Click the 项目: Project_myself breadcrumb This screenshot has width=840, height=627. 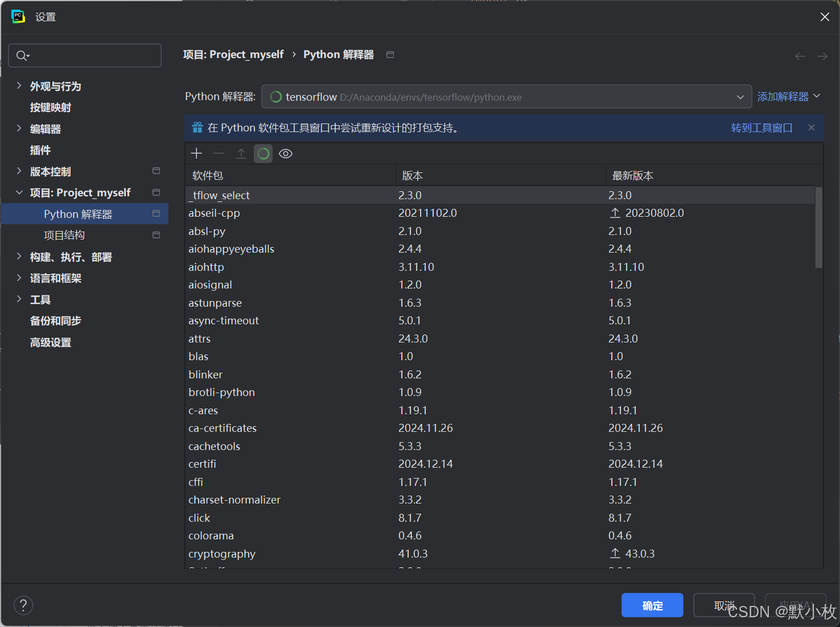click(233, 55)
